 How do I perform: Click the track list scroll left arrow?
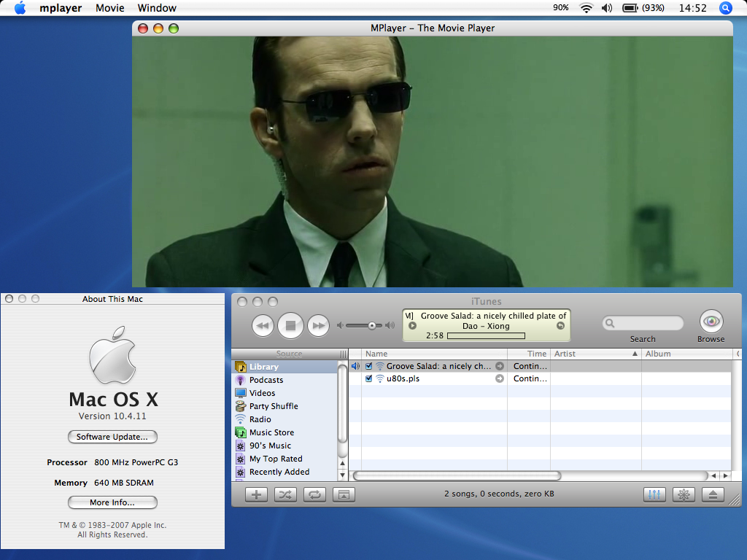(713, 475)
